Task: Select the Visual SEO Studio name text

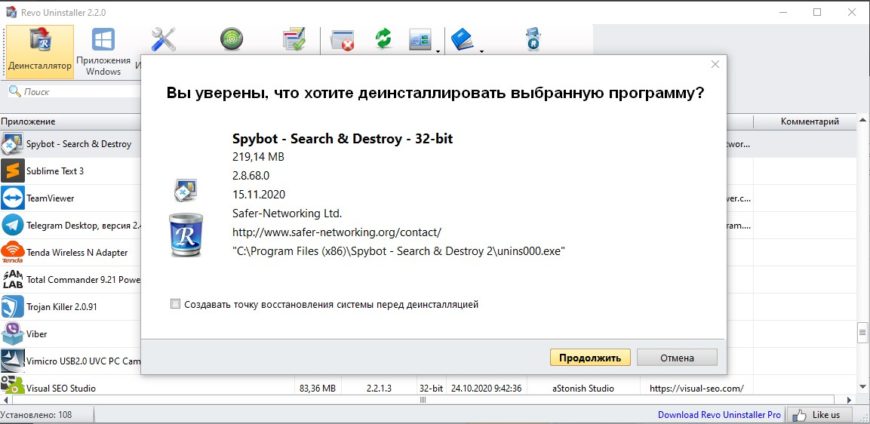Action: coord(61,388)
